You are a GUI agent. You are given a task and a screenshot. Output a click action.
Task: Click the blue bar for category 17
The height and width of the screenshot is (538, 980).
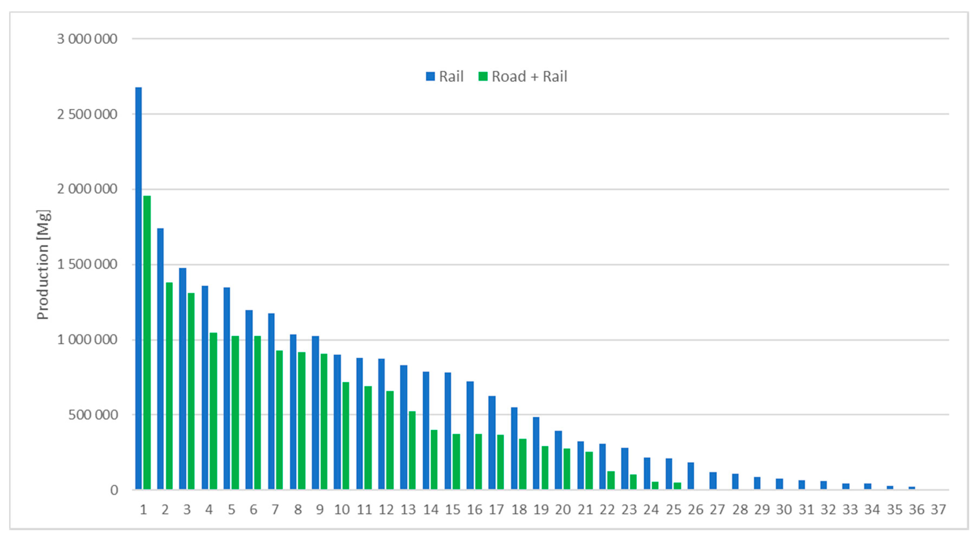click(x=492, y=443)
